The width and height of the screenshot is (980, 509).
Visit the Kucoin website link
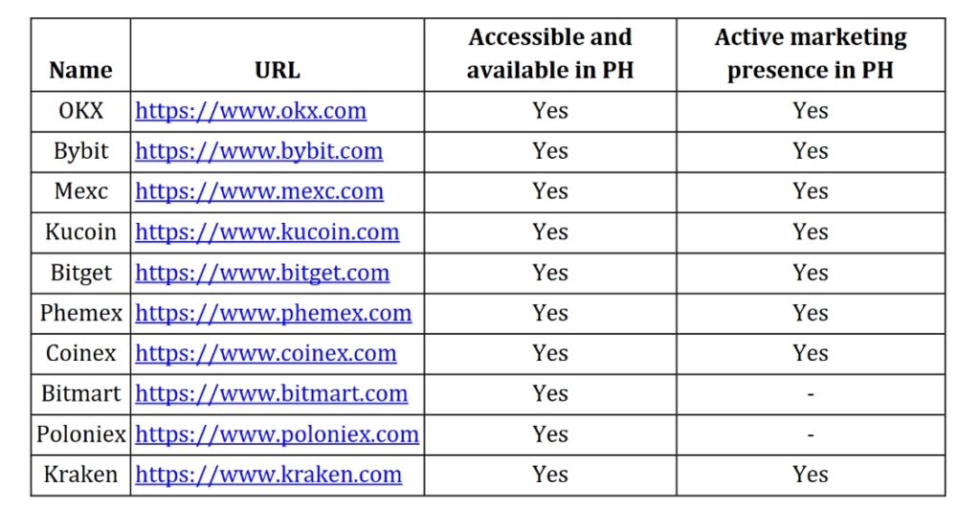click(267, 232)
